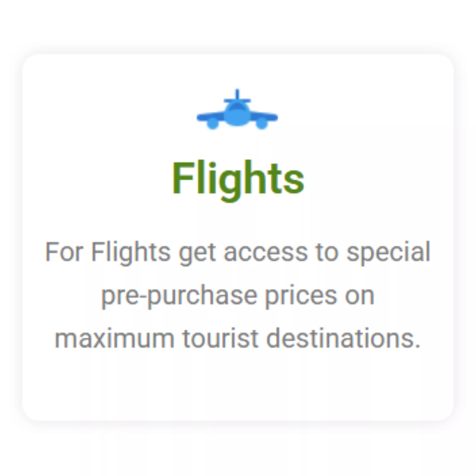Screen dimensions: 476x476
Task: Click the word "on" after prices
Action: coord(360,295)
